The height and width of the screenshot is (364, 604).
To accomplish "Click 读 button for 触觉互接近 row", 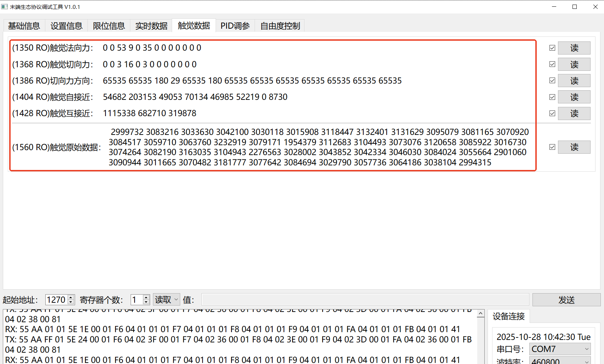I will click(x=574, y=113).
